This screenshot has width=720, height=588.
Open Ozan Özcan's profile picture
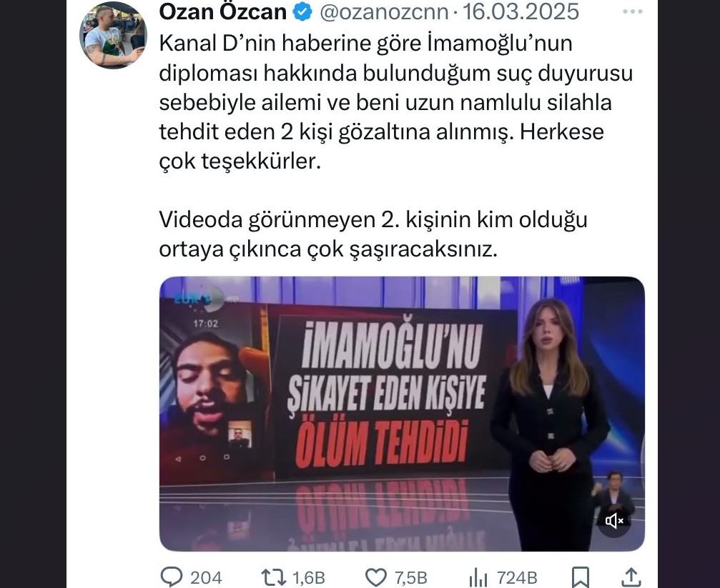coord(113,35)
